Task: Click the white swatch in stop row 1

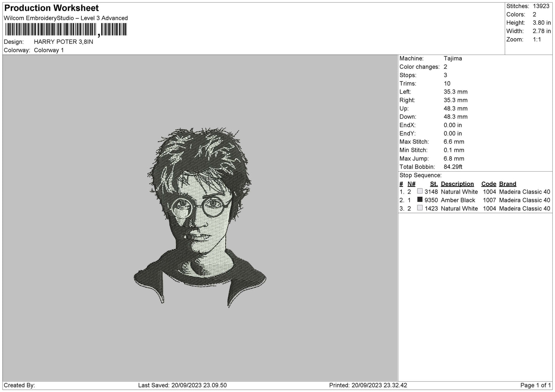Action: click(x=420, y=192)
